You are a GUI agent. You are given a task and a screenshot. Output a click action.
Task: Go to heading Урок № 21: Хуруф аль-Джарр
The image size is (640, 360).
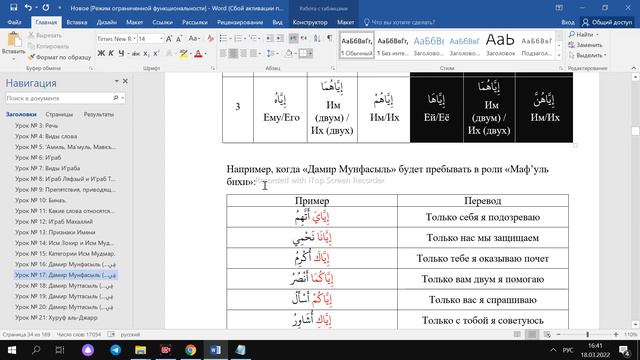(x=56, y=318)
